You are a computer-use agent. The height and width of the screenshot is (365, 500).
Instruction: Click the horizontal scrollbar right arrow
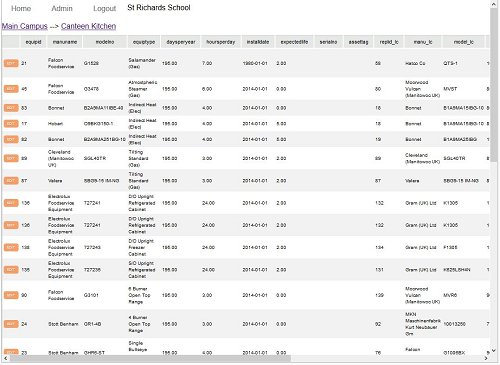pyautogui.click(x=486, y=358)
